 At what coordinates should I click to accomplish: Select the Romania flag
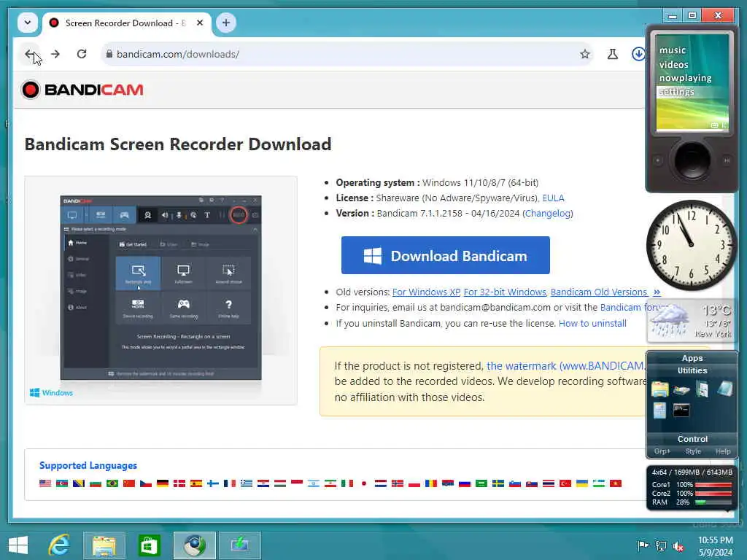(x=431, y=483)
